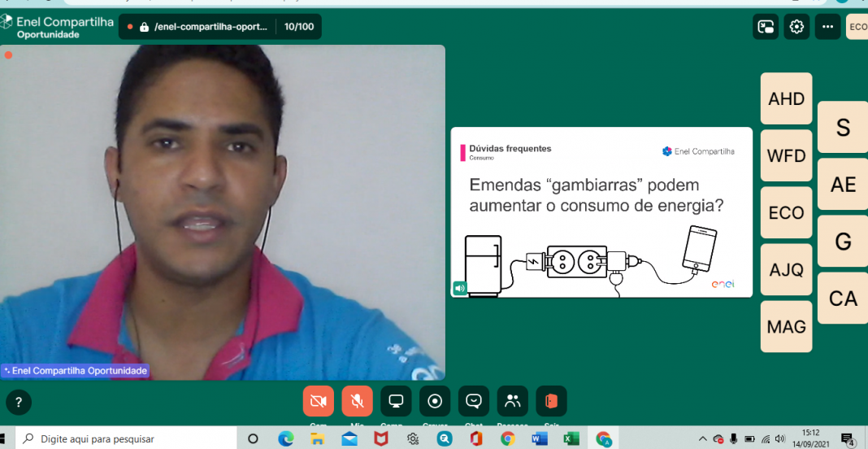Image resolution: width=868 pixels, height=449 pixels.
Task: Switch layout with picture-in-picture icon
Action: tap(766, 27)
